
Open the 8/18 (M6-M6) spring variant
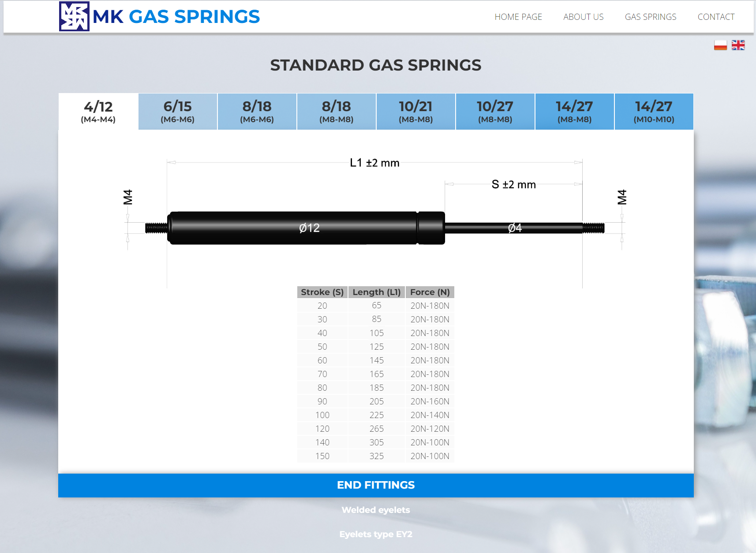click(x=257, y=111)
